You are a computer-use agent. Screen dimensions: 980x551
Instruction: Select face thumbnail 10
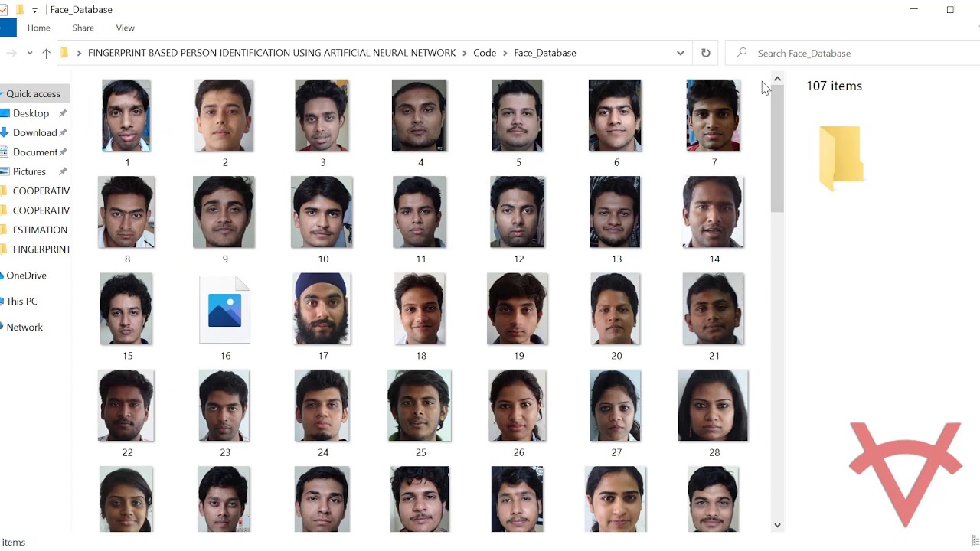(x=322, y=212)
